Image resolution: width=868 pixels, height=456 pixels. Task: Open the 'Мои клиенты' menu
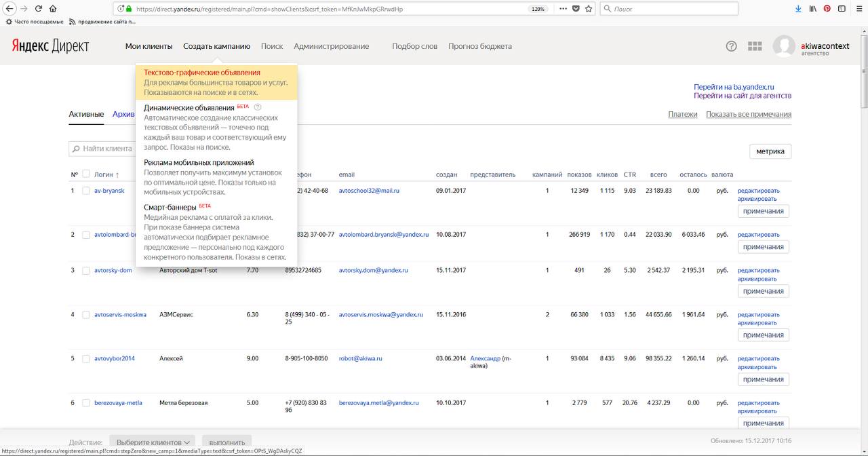pos(149,46)
